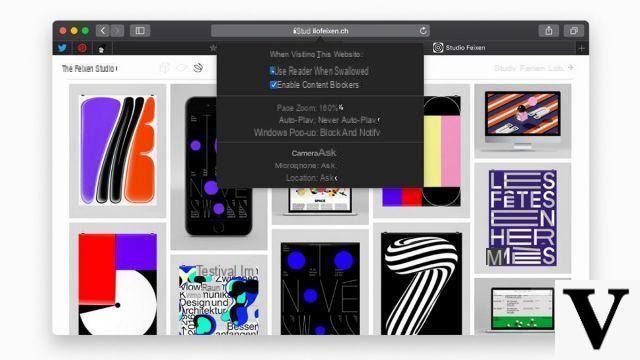
Task: Open the pinned Twitter tab
Action: pyautogui.click(x=62, y=48)
